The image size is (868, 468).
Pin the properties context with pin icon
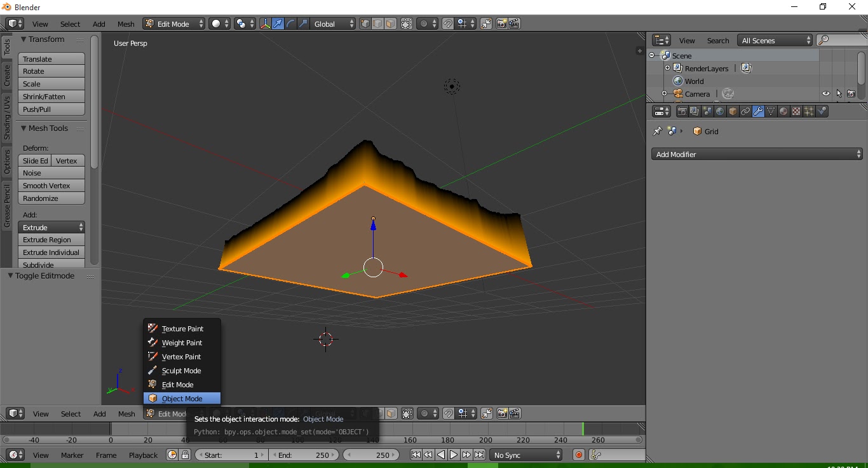(657, 131)
